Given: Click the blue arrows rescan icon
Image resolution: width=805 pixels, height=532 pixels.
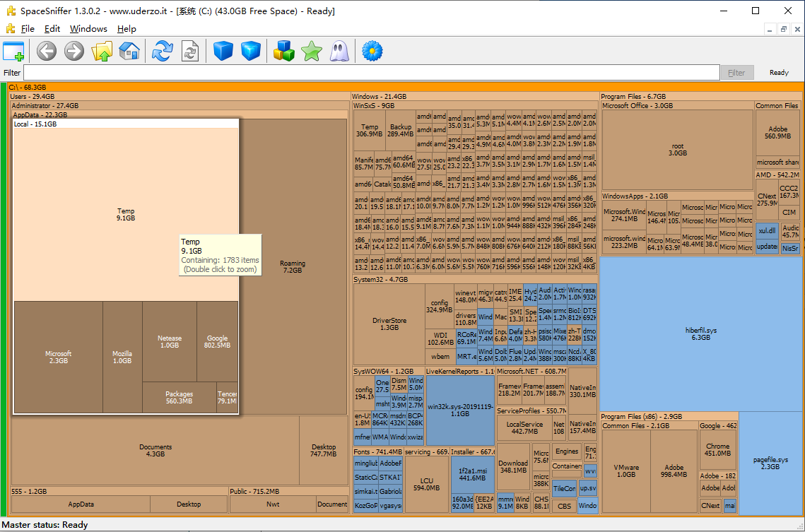Looking at the screenshot, I should point(163,51).
